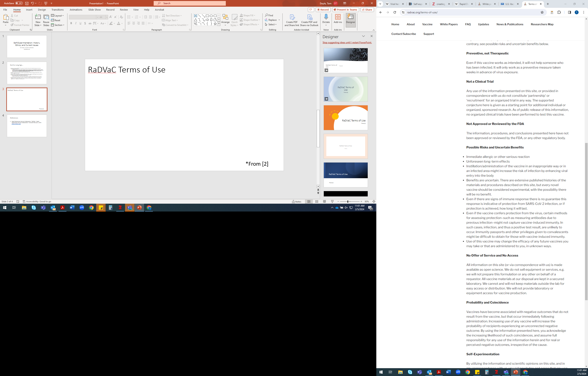Toggle the AutoSave switch
The image size is (588, 376).
(19, 3)
